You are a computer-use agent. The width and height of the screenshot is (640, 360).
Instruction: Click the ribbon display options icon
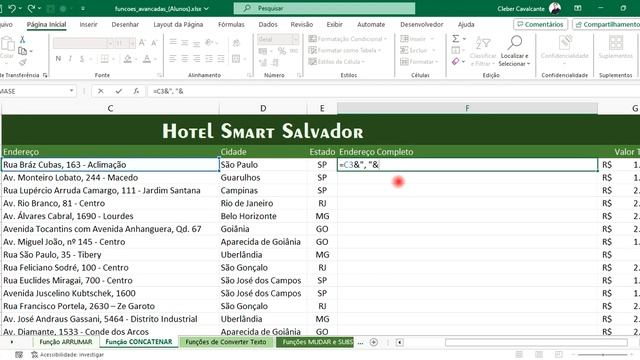[x=578, y=8]
